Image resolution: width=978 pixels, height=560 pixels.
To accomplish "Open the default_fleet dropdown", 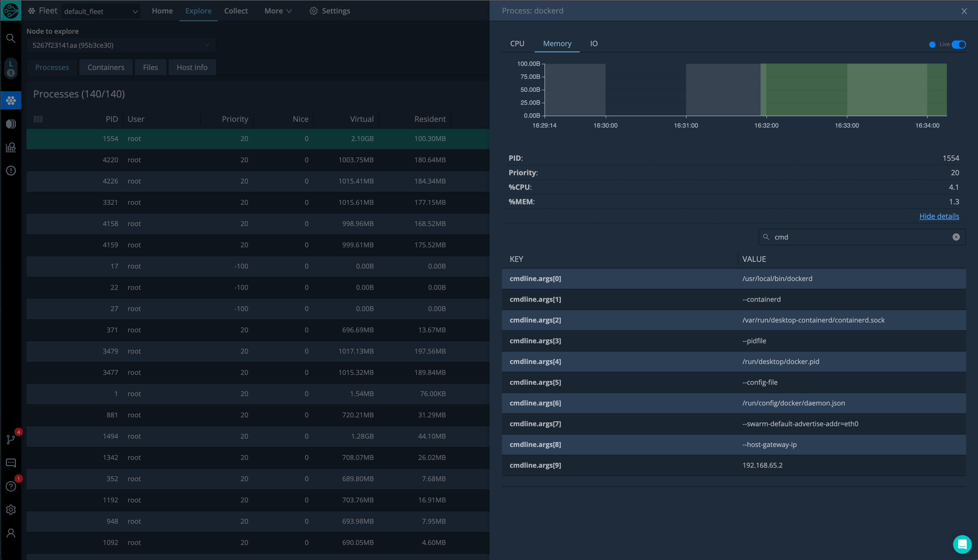I will tap(101, 11).
